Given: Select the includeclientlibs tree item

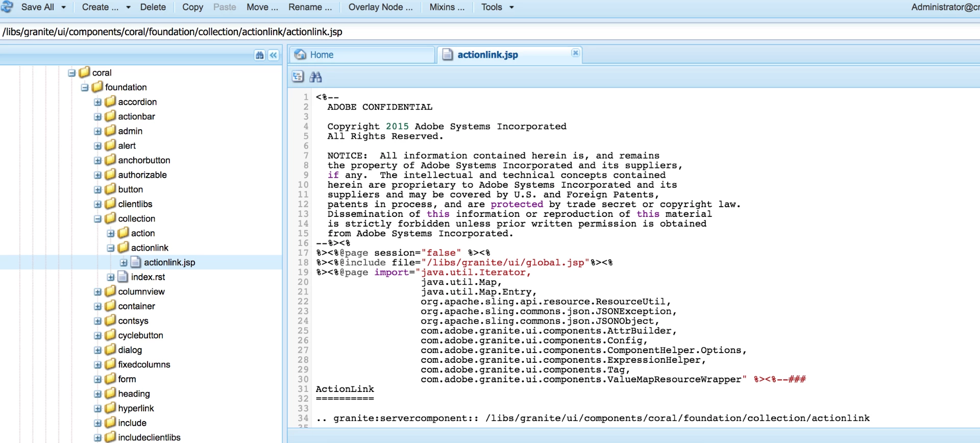Looking at the screenshot, I should (149, 437).
